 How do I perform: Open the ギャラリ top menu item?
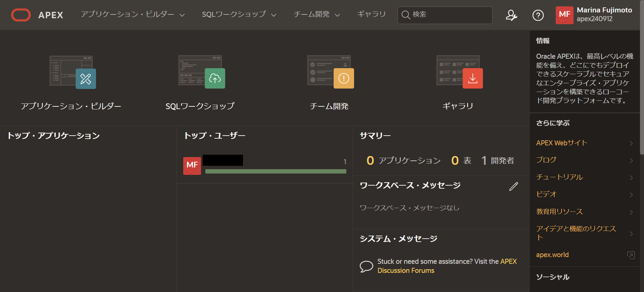click(x=371, y=14)
